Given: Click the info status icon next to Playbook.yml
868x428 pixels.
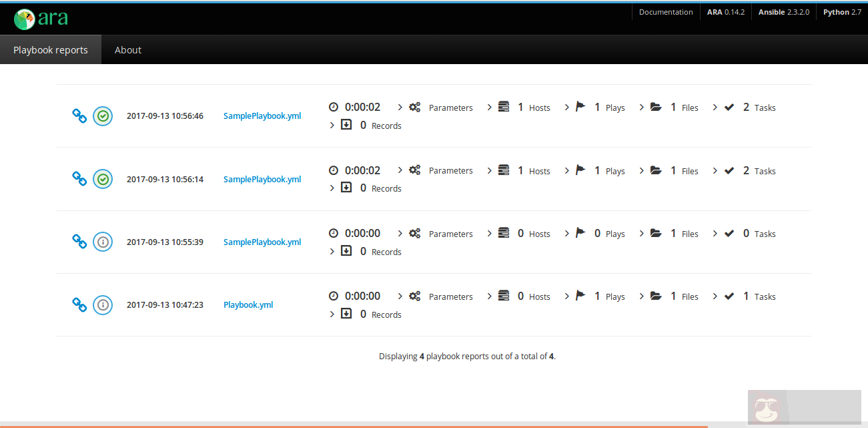Looking at the screenshot, I should pos(103,305).
